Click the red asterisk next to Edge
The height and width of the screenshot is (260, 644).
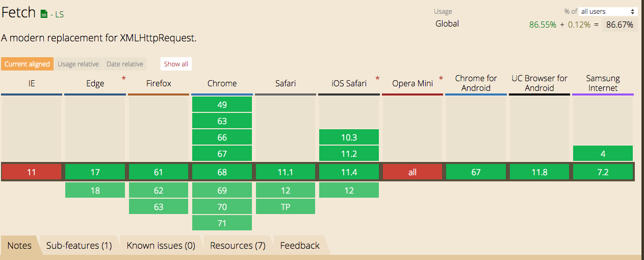123,79
